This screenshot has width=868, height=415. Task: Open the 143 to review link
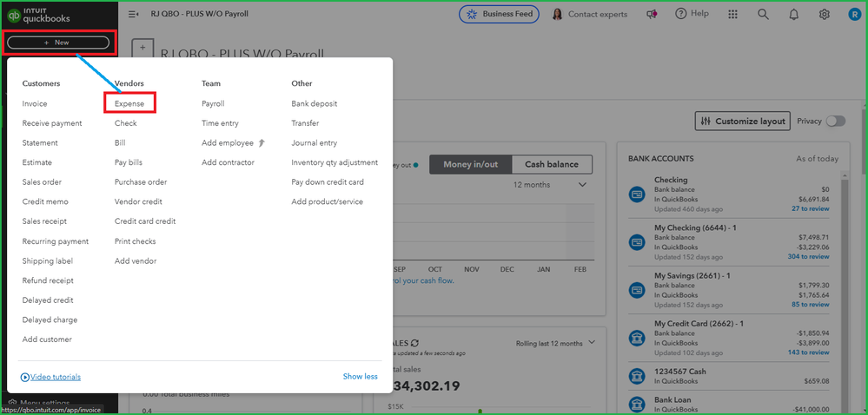pyautogui.click(x=809, y=352)
